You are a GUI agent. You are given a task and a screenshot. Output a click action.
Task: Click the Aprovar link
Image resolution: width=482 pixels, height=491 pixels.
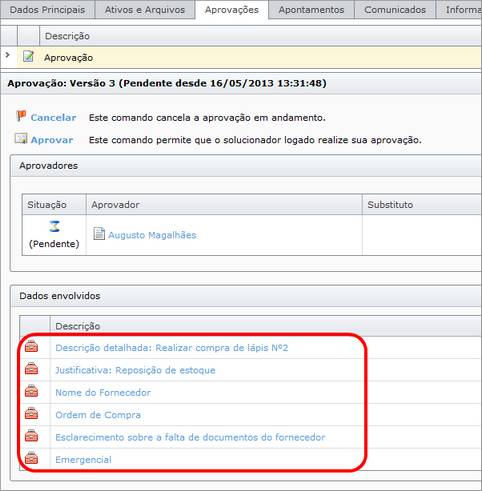pos(52,140)
